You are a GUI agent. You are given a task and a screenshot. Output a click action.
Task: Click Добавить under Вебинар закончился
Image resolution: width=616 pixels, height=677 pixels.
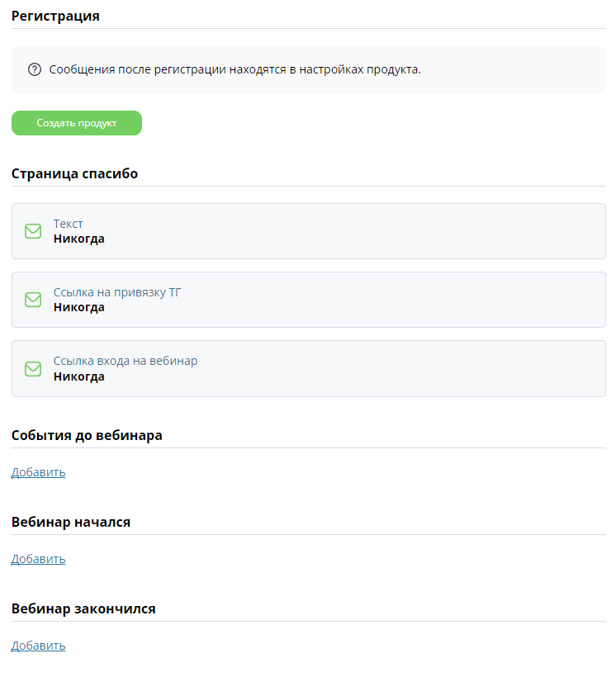pyautogui.click(x=39, y=646)
